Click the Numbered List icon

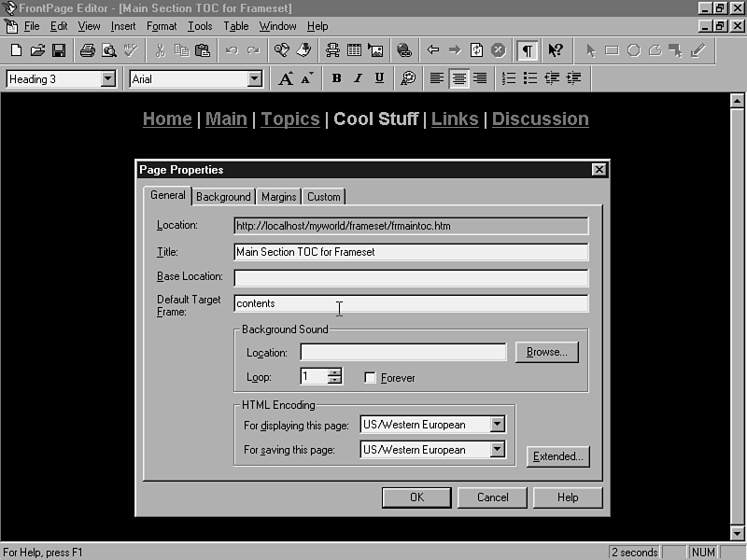point(509,79)
